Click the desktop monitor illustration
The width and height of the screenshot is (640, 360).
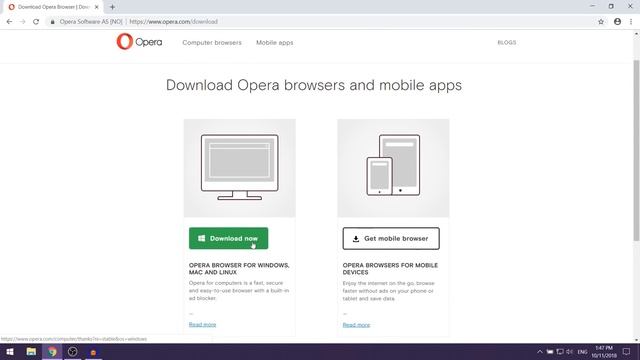click(240, 167)
